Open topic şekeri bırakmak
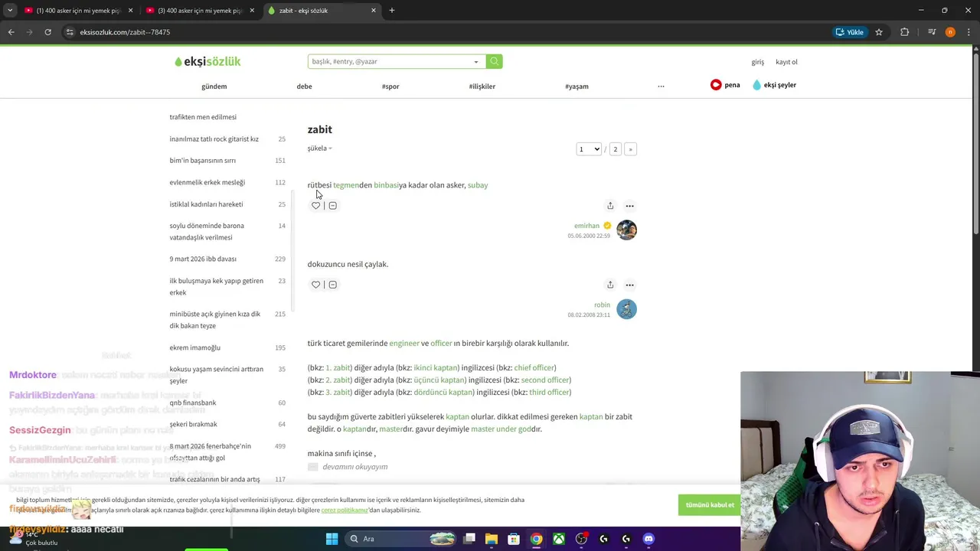This screenshot has width=980, height=551. [x=193, y=425]
